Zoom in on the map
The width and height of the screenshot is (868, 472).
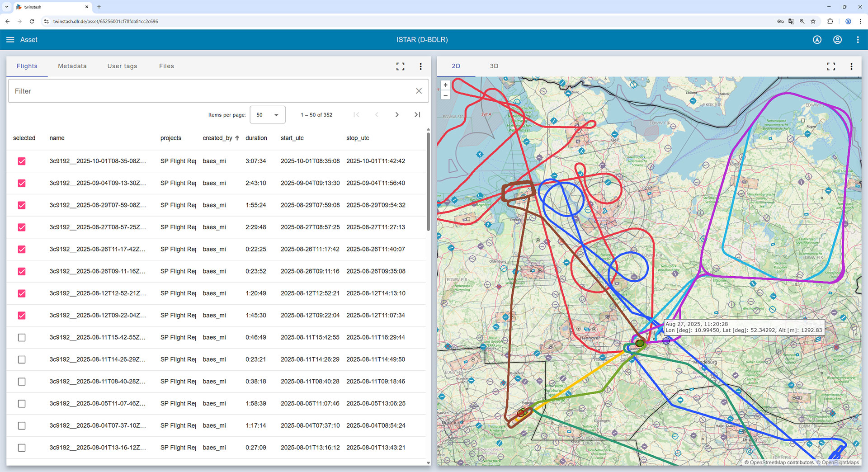pos(445,85)
